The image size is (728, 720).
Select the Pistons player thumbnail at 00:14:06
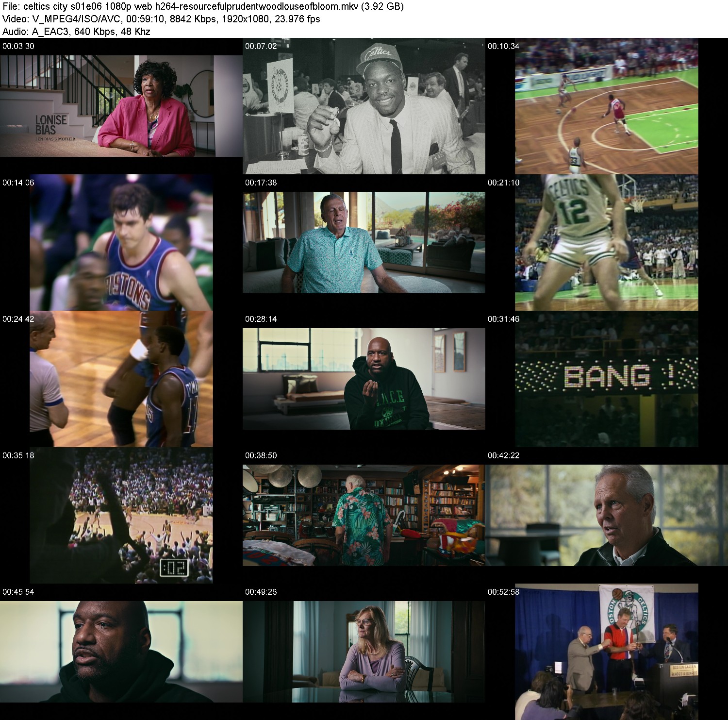(121, 243)
